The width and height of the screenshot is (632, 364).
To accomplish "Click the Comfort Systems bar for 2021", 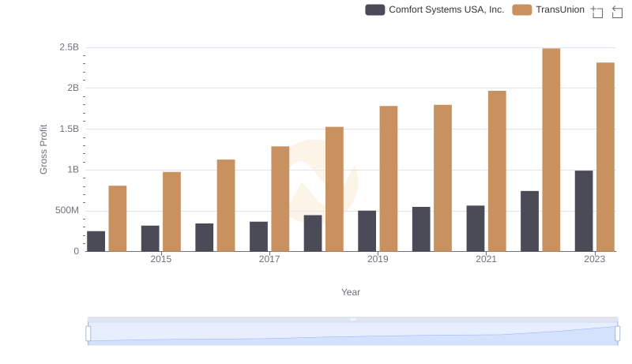I will pos(476,228).
